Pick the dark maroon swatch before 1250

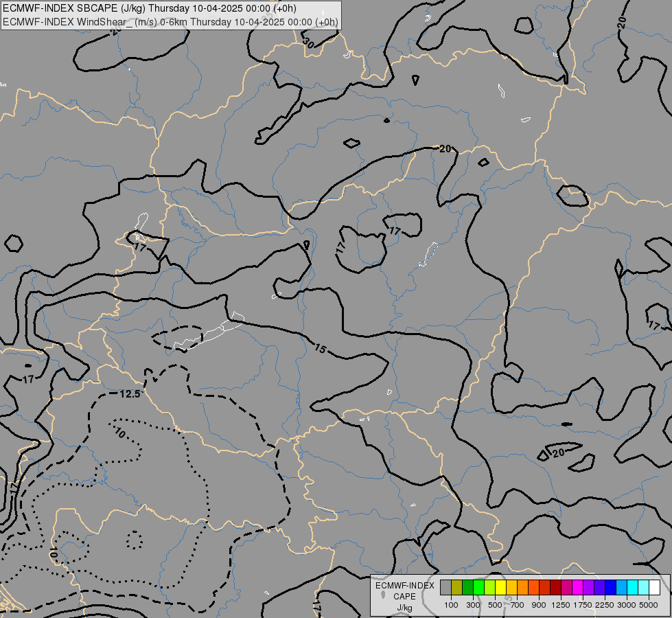[x=555, y=588]
